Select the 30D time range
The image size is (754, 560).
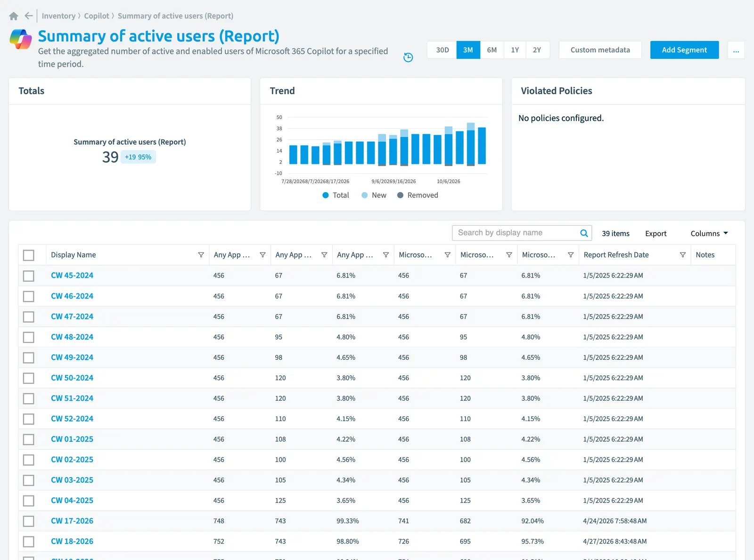click(442, 50)
